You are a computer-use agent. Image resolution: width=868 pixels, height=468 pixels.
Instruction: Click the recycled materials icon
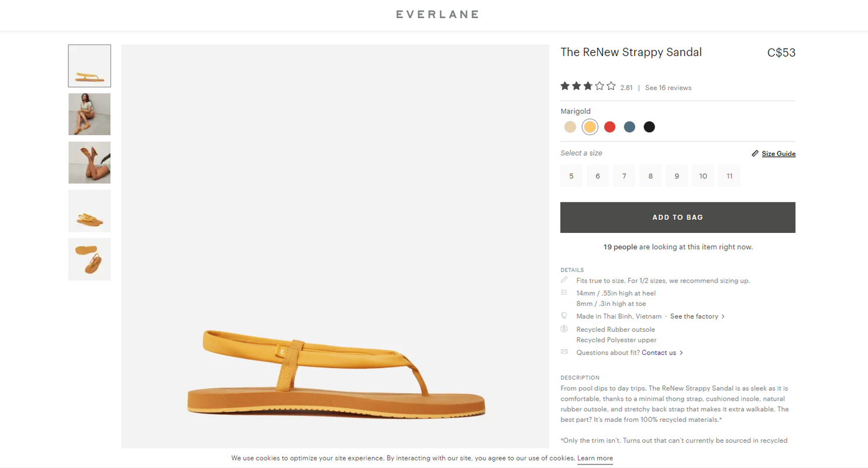click(564, 329)
